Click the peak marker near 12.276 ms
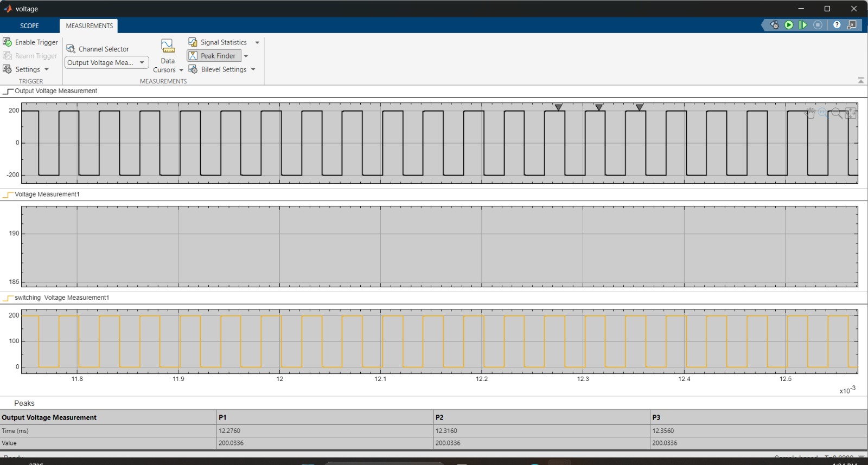This screenshot has width=868, height=465. click(x=559, y=107)
